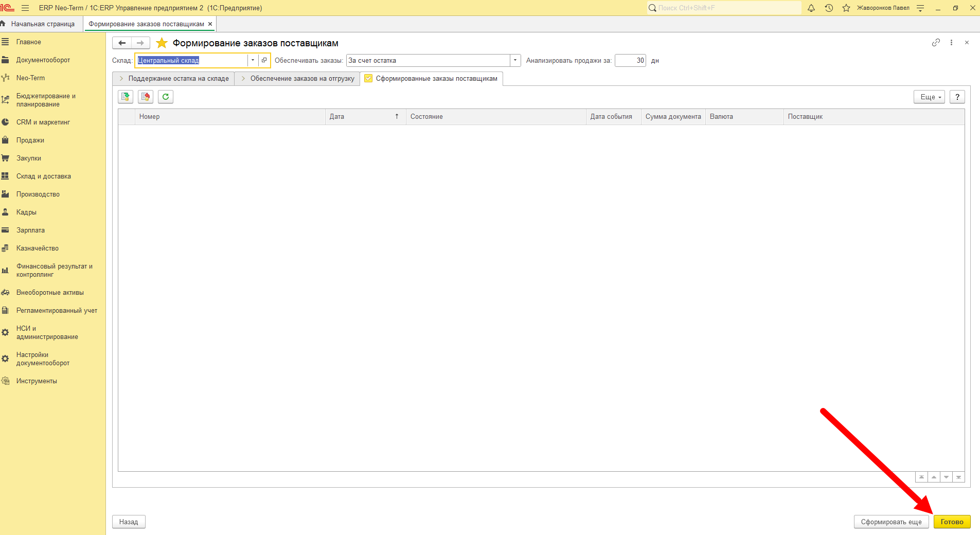The image size is (980, 535).
Task: Switch to Обеспечение заказов на отгрузку step
Action: 297,79
